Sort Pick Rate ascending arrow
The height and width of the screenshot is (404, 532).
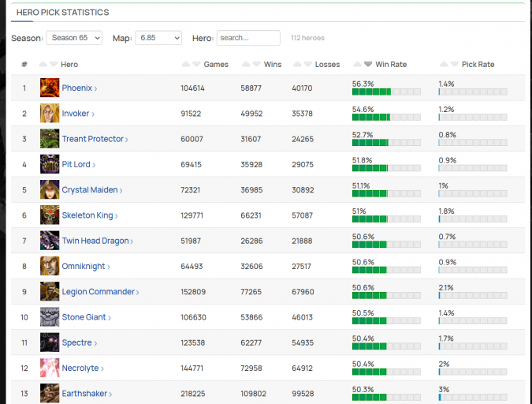pos(444,64)
